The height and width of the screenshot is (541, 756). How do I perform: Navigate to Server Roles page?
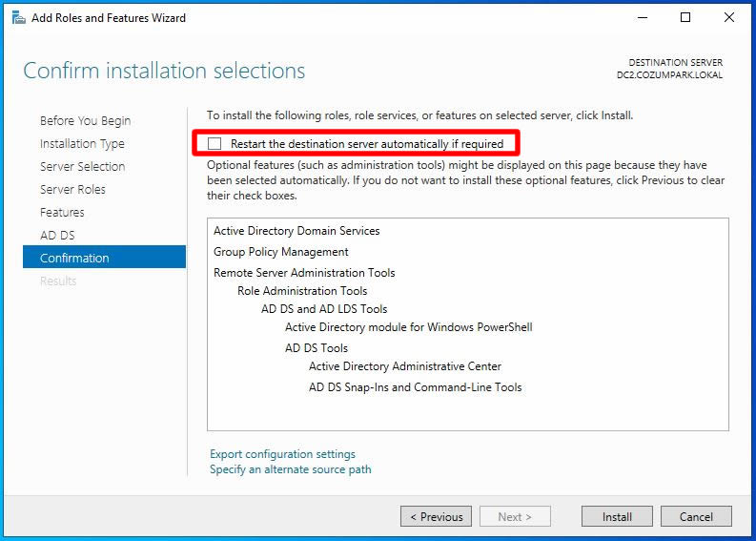pos(72,190)
